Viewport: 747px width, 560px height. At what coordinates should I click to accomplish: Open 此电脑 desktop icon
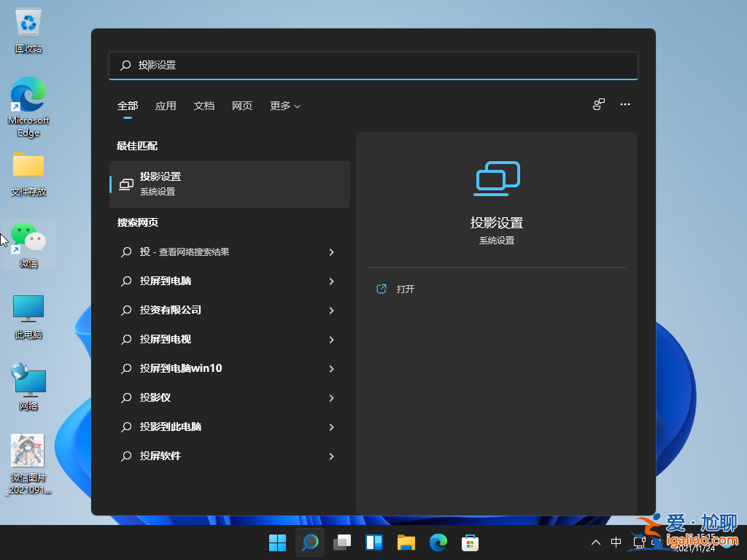point(28,310)
